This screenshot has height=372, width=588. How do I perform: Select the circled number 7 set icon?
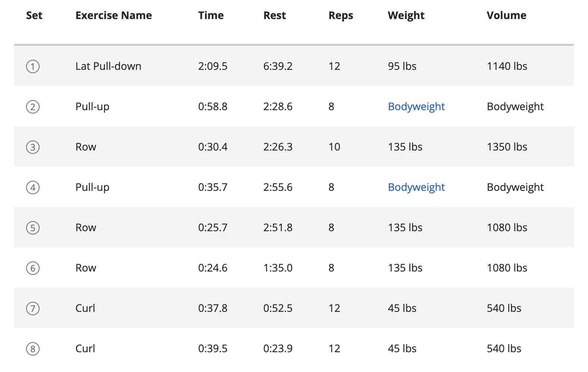tap(33, 309)
